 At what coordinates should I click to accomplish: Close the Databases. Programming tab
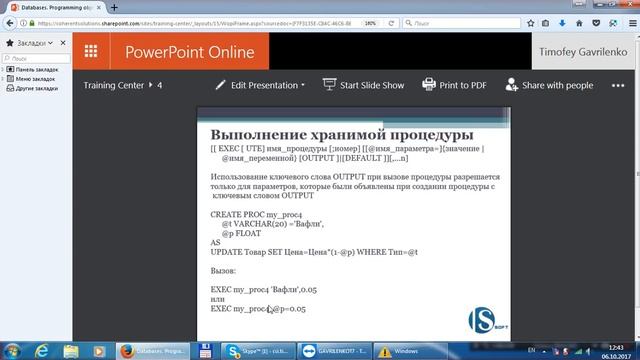click(x=98, y=7)
